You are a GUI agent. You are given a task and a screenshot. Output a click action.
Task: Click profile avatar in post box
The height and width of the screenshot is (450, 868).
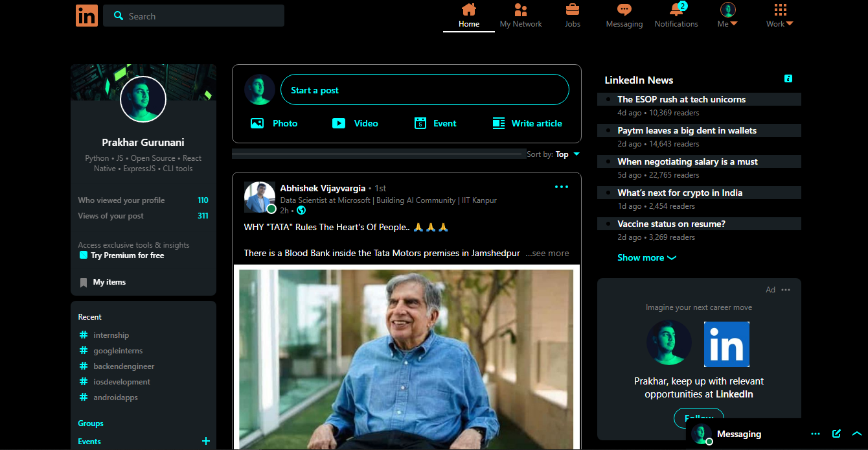tap(260, 89)
